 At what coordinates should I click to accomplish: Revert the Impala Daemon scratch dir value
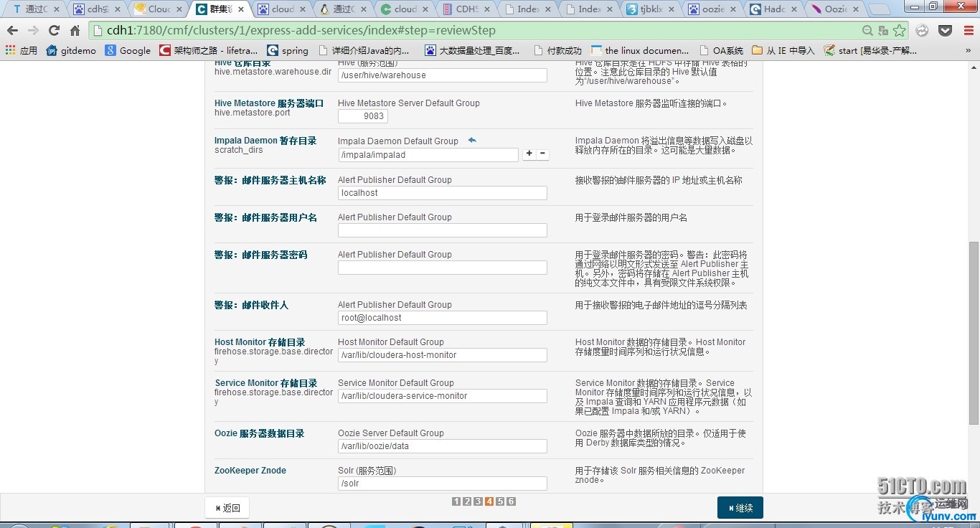pyautogui.click(x=472, y=141)
